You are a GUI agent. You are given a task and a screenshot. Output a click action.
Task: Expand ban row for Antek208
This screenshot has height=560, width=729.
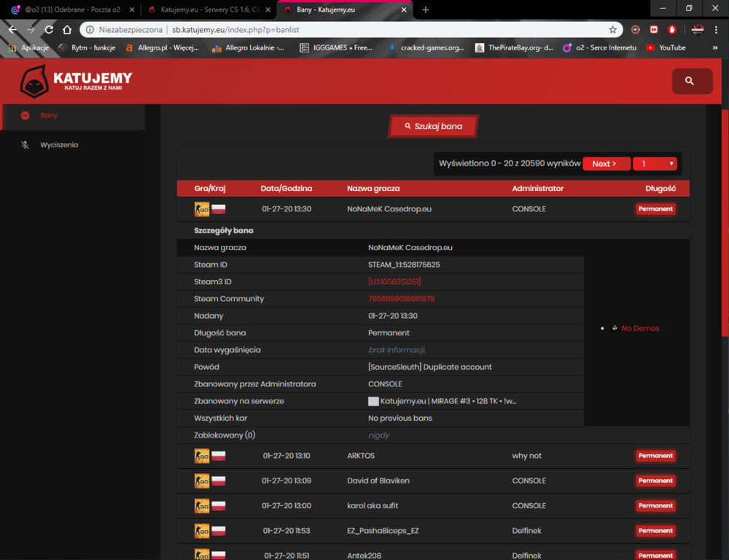(433, 553)
